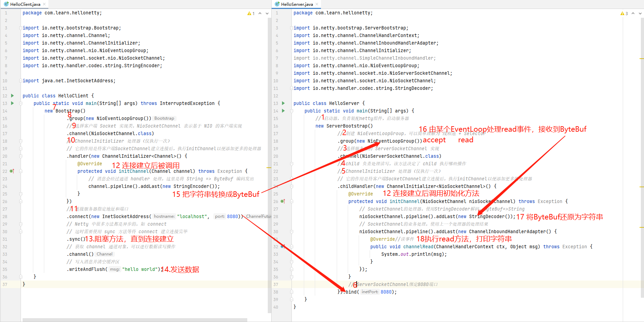
Task: Click .sync() call in HelloClient
Action: [75, 239]
